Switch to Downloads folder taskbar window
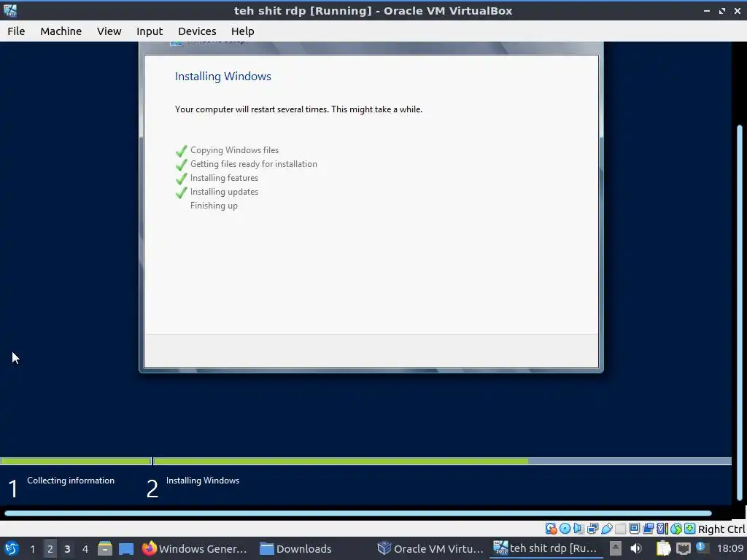 click(295, 548)
